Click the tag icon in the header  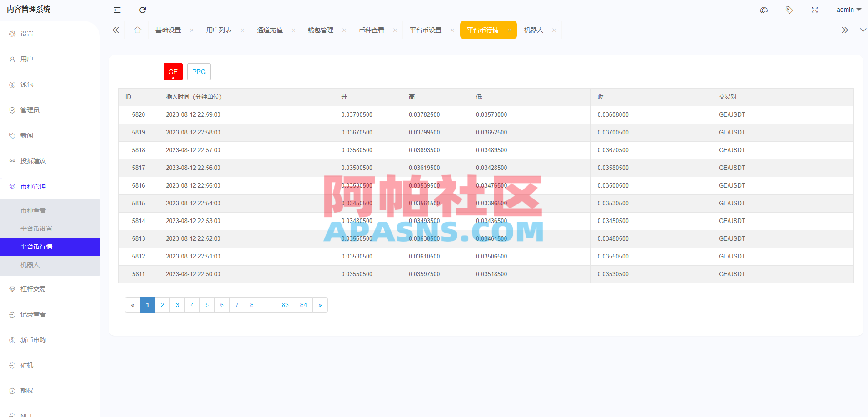789,10
